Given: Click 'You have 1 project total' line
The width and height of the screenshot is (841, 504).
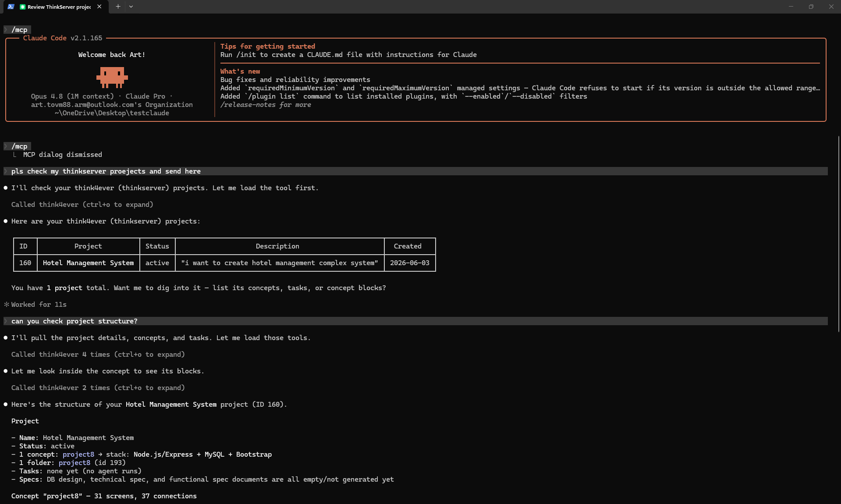Looking at the screenshot, I should [x=199, y=288].
